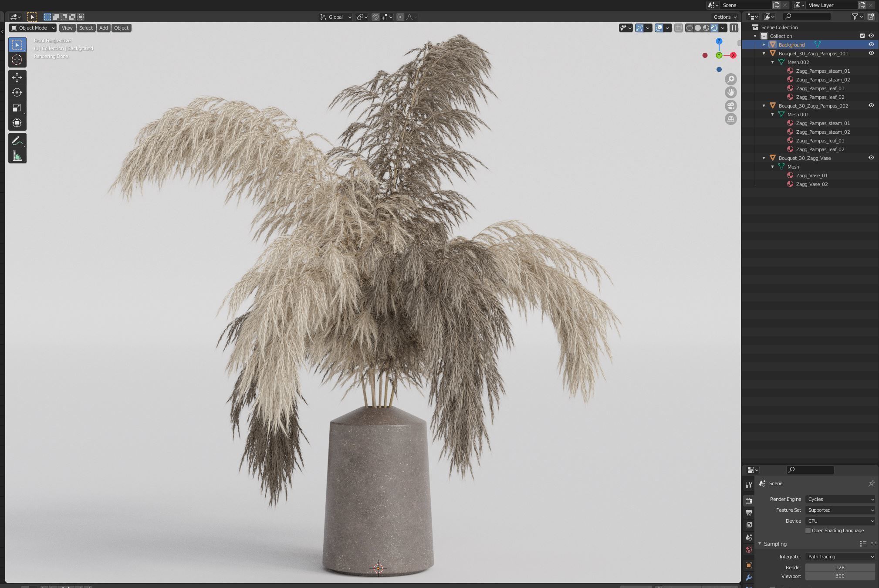This screenshot has height=588, width=879.
Task: Enable Open Shading Language checkbox
Action: click(x=808, y=531)
